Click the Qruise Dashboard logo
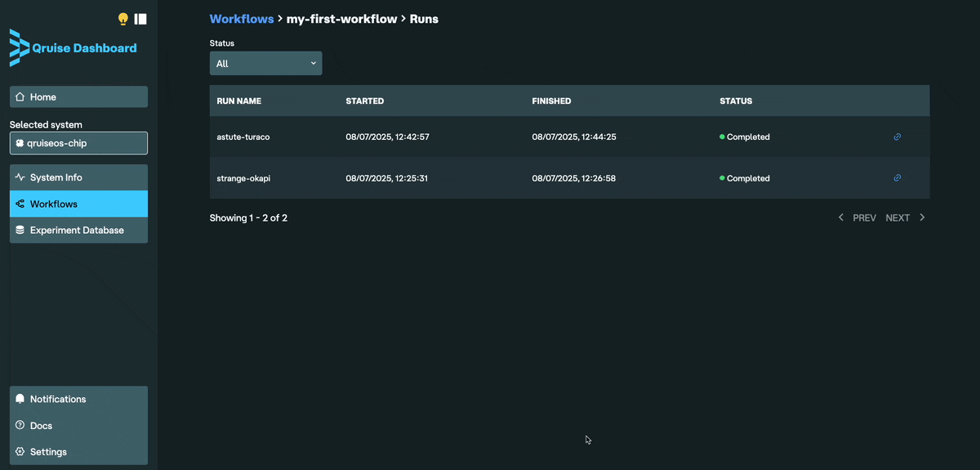This screenshot has width=980, height=470. (73, 48)
